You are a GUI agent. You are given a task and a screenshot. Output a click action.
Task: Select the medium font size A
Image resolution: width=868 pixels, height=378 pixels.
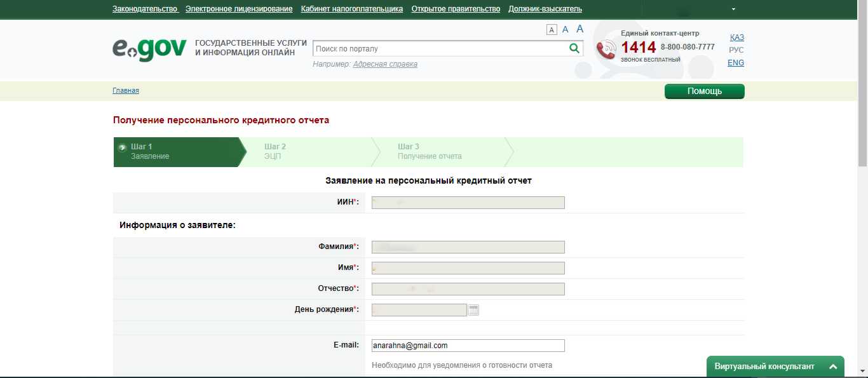point(565,29)
